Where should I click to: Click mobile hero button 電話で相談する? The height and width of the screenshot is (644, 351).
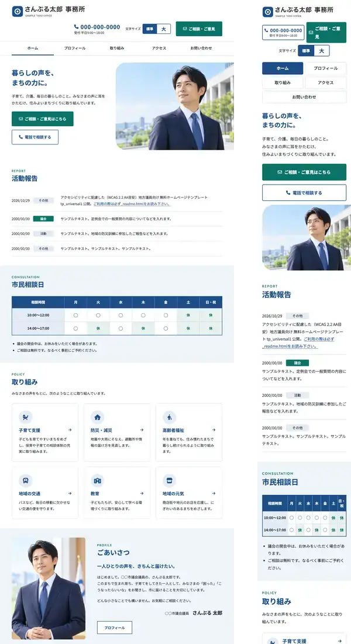coord(304,193)
